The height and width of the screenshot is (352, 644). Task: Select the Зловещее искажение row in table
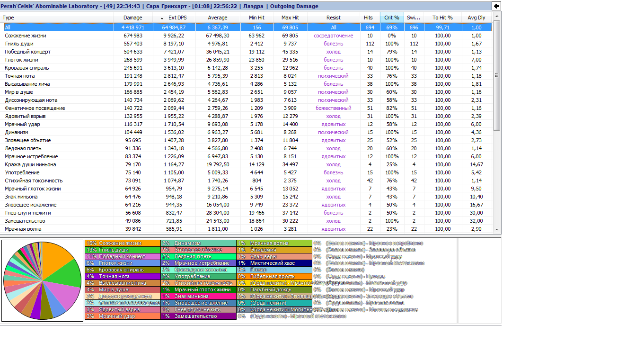(x=246, y=205)
